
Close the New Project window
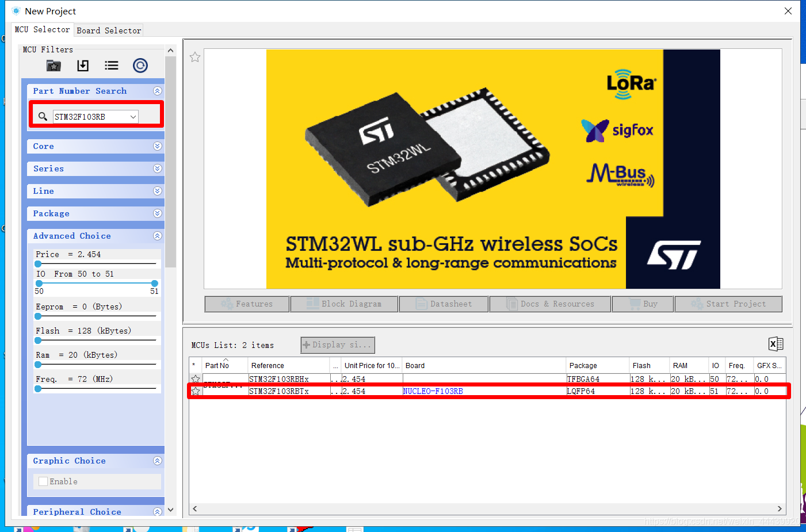click(788, 11)
